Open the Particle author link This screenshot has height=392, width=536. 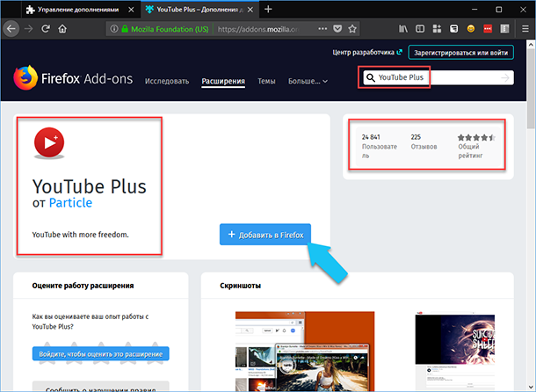click(x=71, y=203)
